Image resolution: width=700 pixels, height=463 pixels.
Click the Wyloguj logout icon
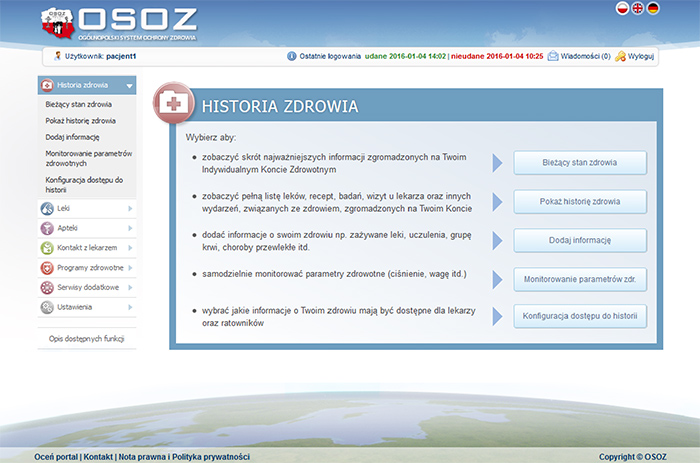tap(621, 57)
